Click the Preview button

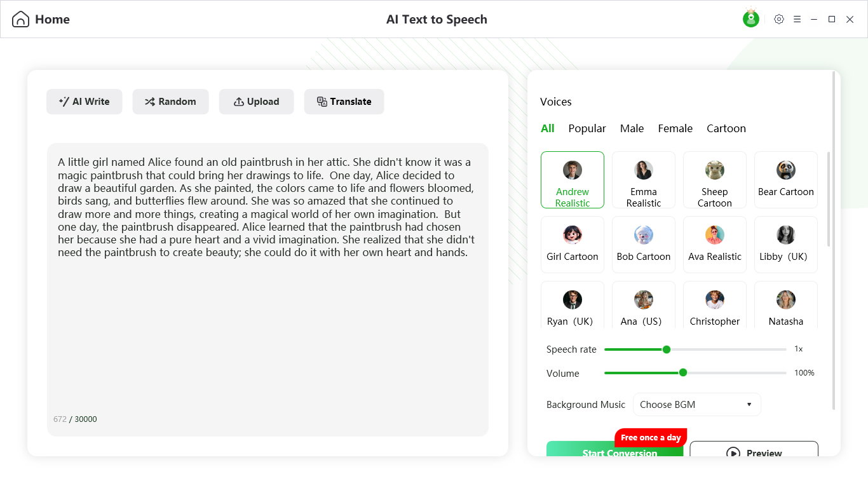pos(753,452)
